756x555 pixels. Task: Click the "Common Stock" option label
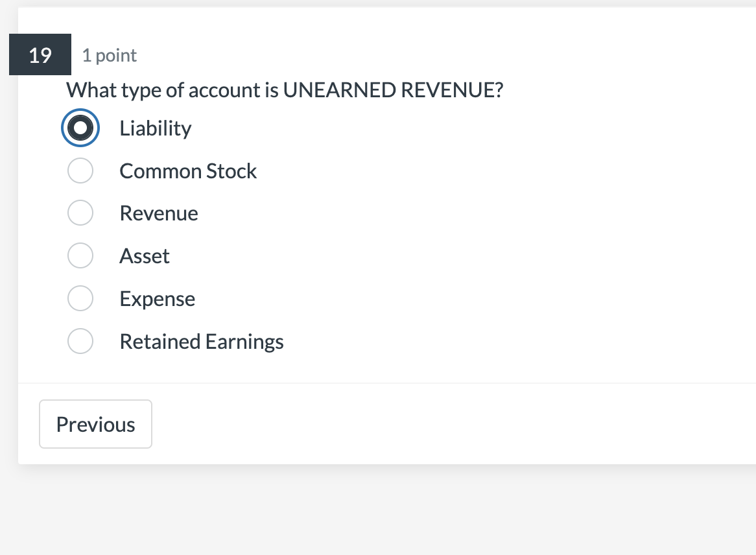coord(188,171)
